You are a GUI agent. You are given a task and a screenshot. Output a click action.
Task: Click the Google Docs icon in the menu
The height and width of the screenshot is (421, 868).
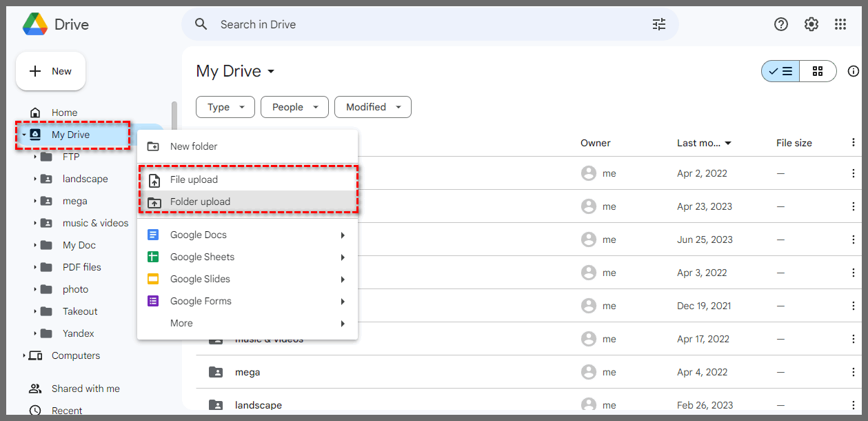pos(152,234)
